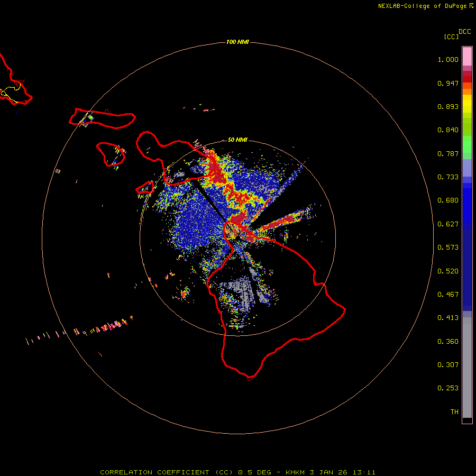Click the [CC] unit label
The image size is (476, 476).
click(451, 36)
